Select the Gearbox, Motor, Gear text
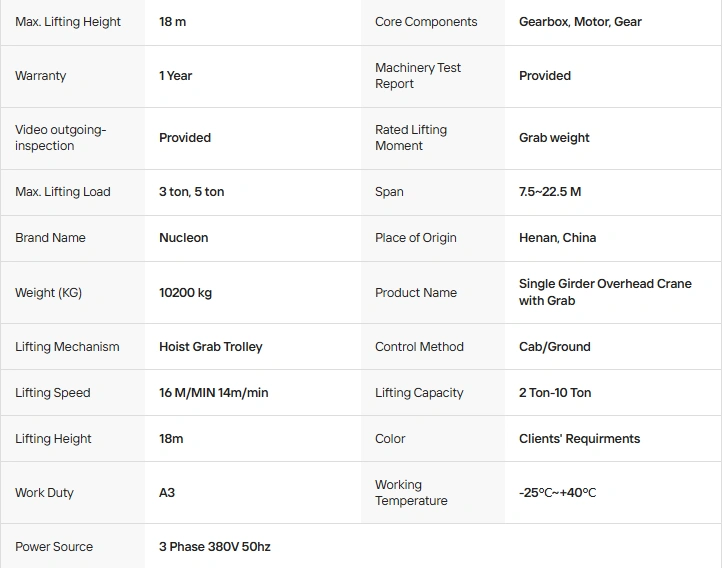 click(580, 22)
